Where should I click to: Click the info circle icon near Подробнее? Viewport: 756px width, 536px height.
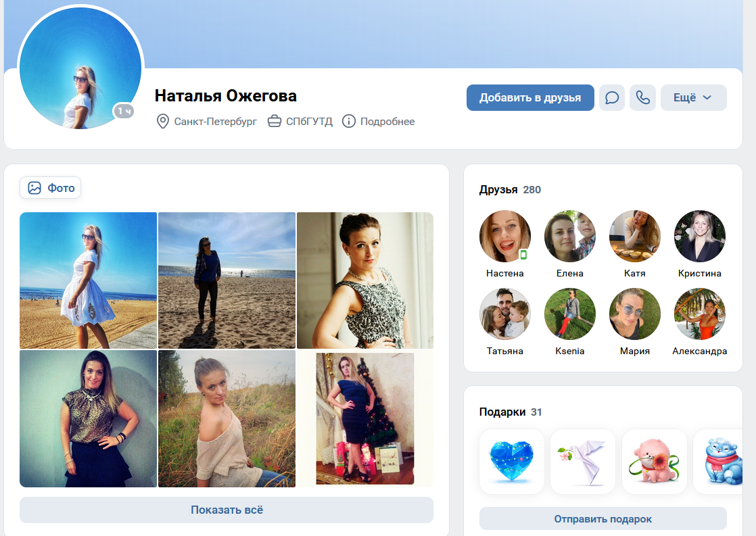349,121
